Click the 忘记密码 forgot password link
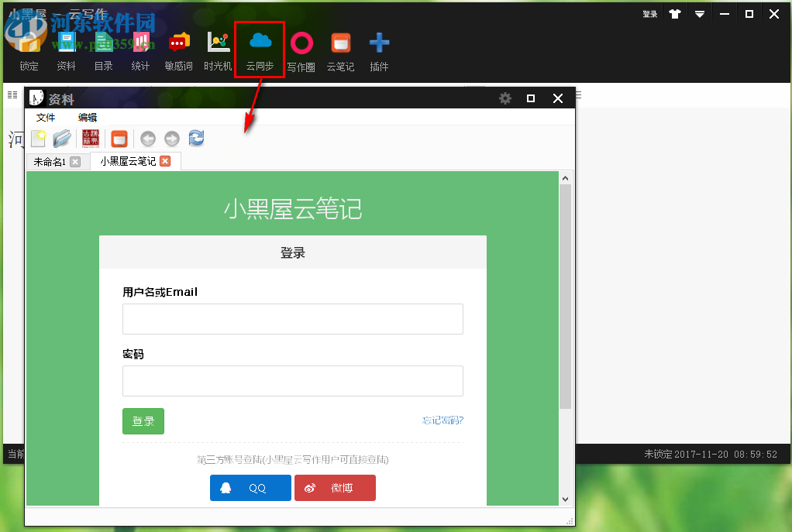Image resolution: width=792 pixels, height=532 pixels. (x=442, y=420)
